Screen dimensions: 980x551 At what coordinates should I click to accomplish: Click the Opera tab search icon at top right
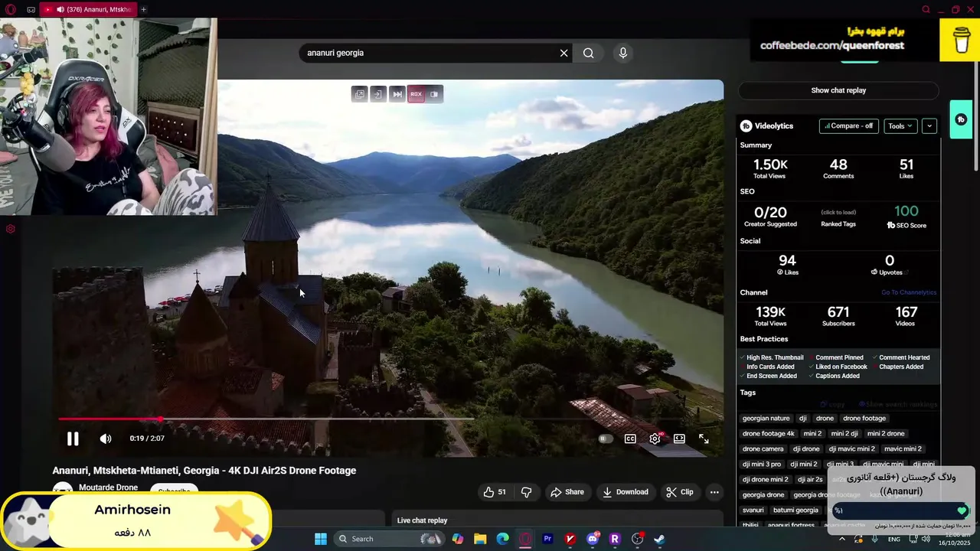[x=926, y=9]
